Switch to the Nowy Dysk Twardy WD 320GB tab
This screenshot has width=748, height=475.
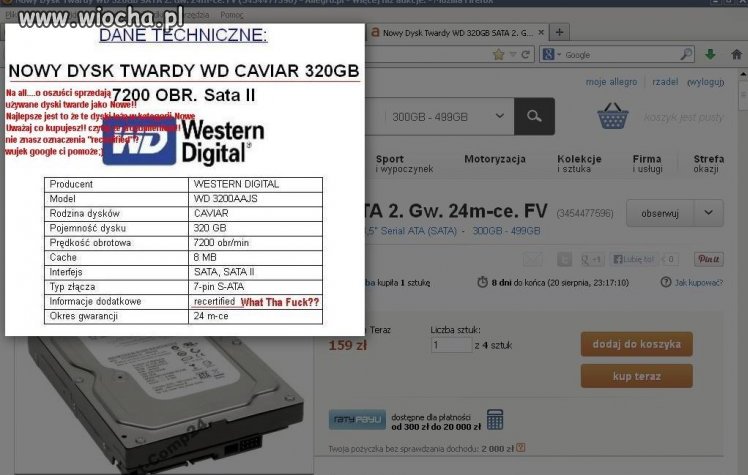(457, 33)
